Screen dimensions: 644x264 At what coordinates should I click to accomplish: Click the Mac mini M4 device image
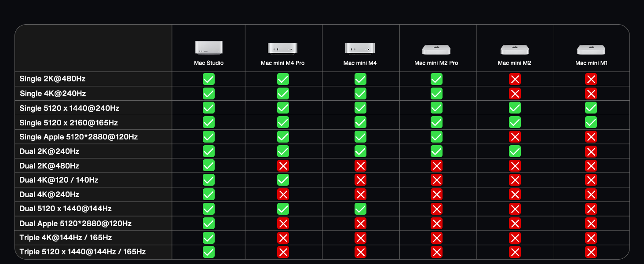click(x=360, y=48)
